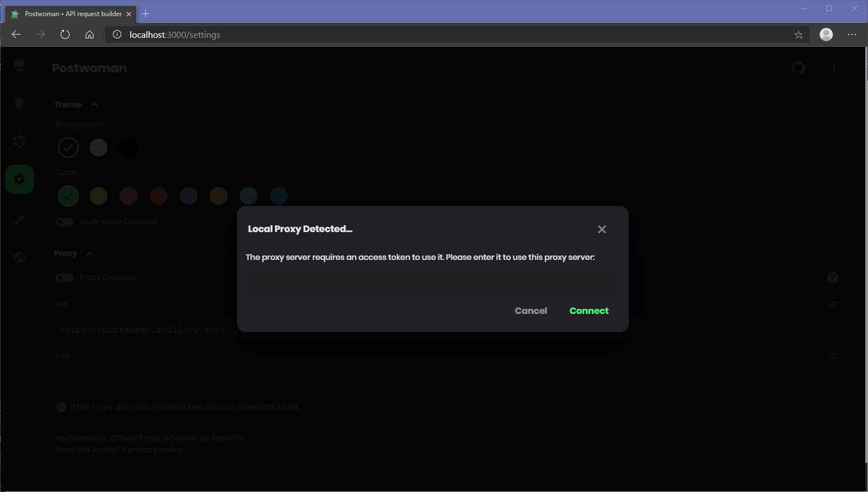Open the second sidebar icon below logo

pos(19,104)
